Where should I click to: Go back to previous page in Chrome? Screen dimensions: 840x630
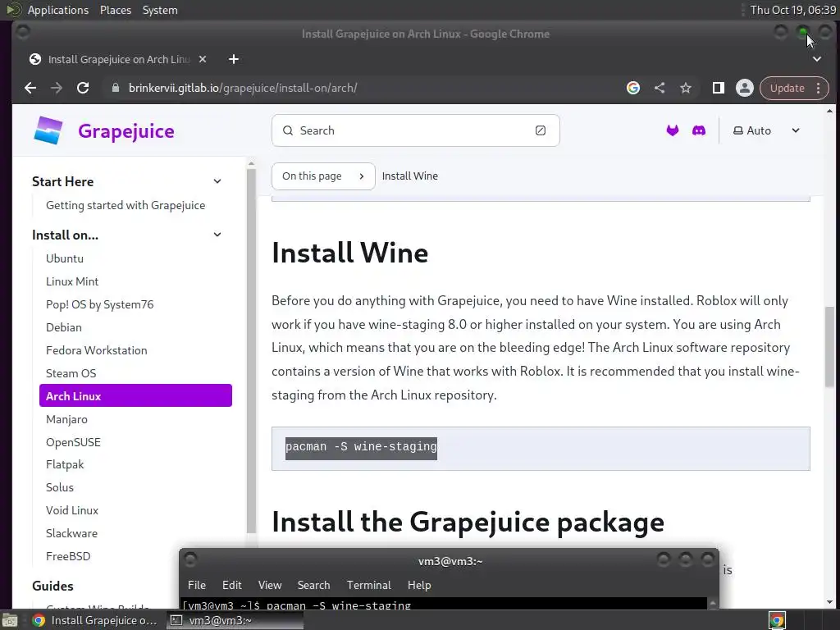[30, 88]
